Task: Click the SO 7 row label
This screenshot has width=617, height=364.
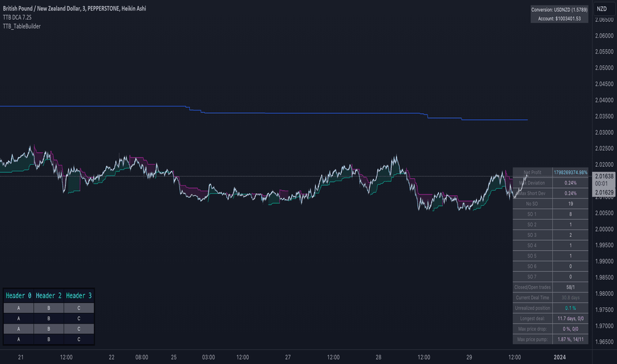Action: tap(532, 277)
